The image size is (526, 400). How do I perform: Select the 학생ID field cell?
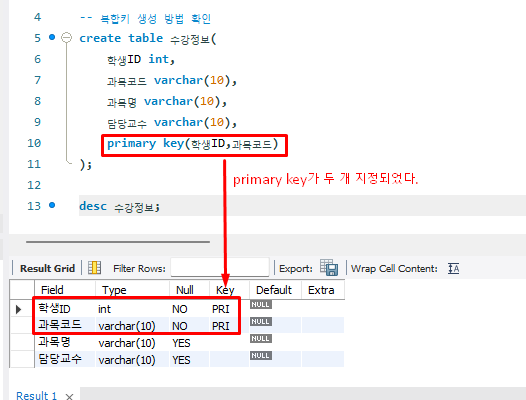click(x=65, y=308)
